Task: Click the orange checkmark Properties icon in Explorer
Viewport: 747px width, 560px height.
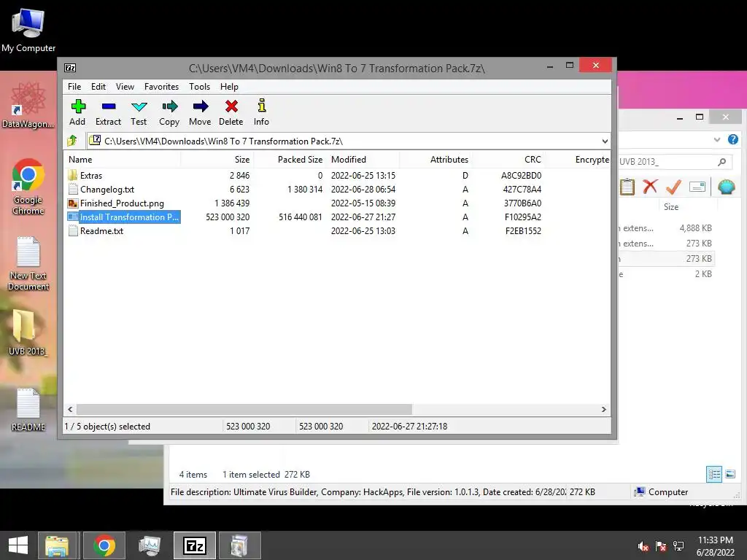Action: (x=673, y=187)
